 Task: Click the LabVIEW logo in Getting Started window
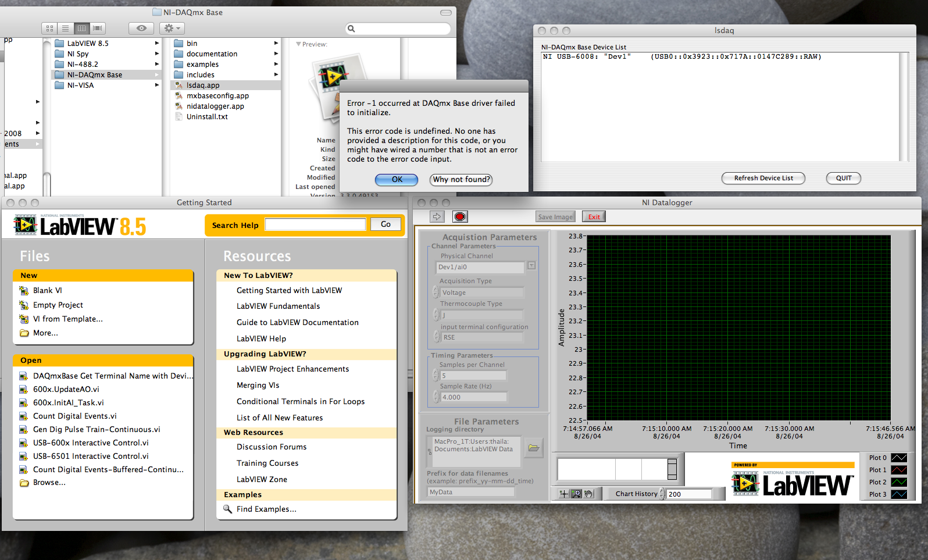pyautogui.click(x=80, y=226)
